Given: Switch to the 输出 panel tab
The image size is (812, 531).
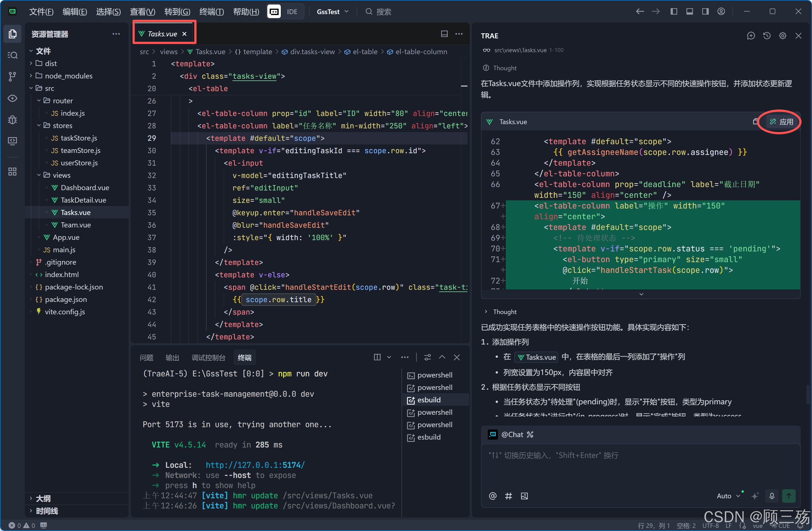Looking at the screenshot, I should 172,357.
